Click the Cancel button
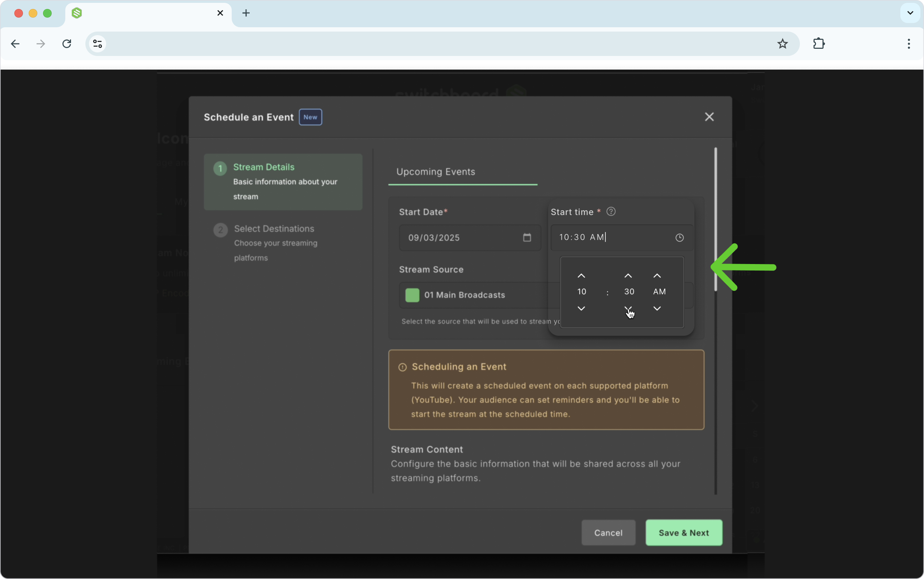This screenshot has height=579, width=924. (x=608, y=532)
